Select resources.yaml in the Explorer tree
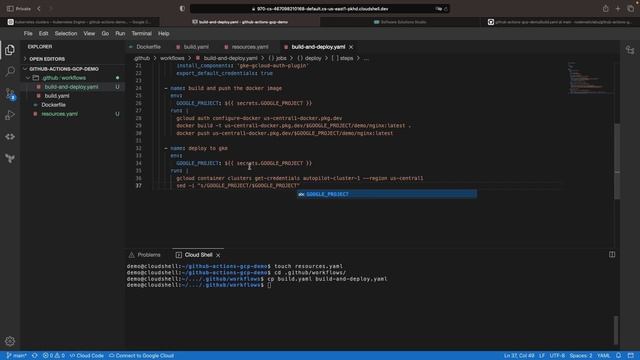 click(x=60, y=114)
